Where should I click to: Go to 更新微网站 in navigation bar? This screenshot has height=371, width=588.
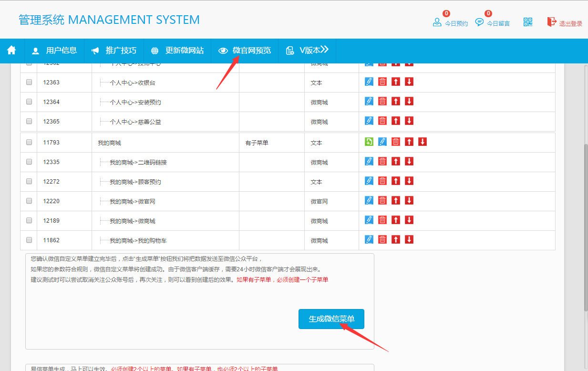[x=177, y=51]
